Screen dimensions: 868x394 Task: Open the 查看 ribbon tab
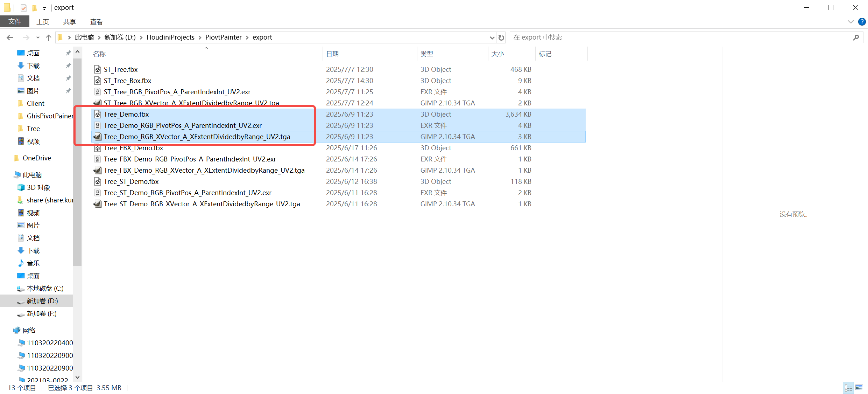96,22
